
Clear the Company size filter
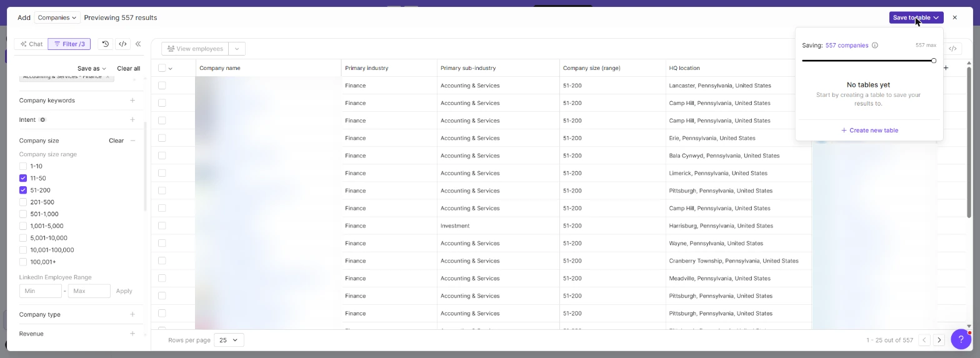point(116,141)
